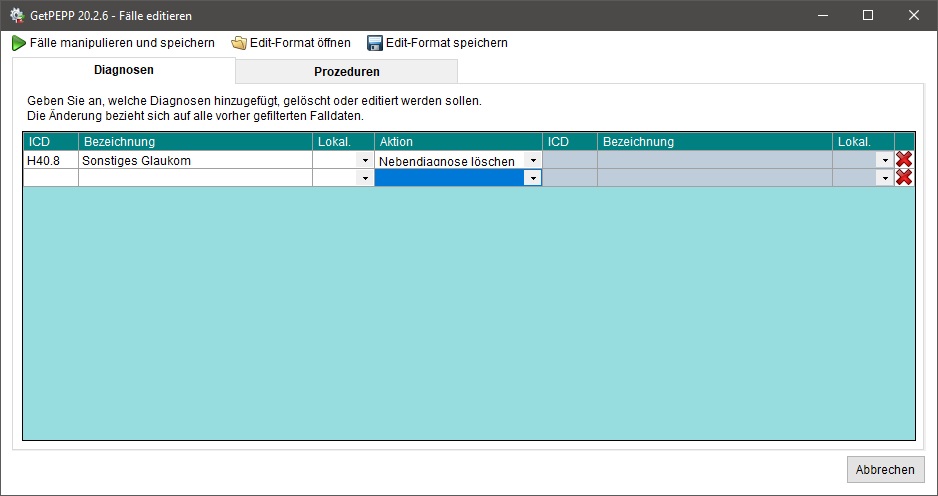The width and height of the screenshot is (938, 496).
Task: Remove the empty second row with red X
Action: click(x=904, y=177)
